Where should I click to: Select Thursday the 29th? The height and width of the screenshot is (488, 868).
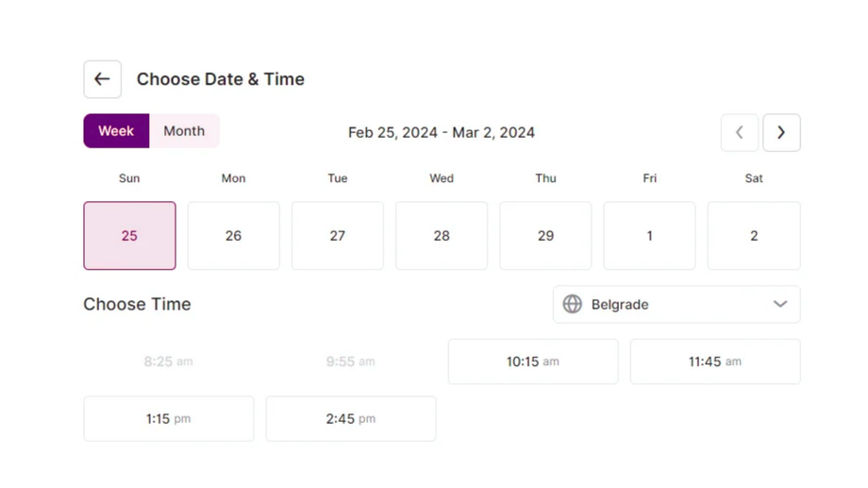point(545,236)
